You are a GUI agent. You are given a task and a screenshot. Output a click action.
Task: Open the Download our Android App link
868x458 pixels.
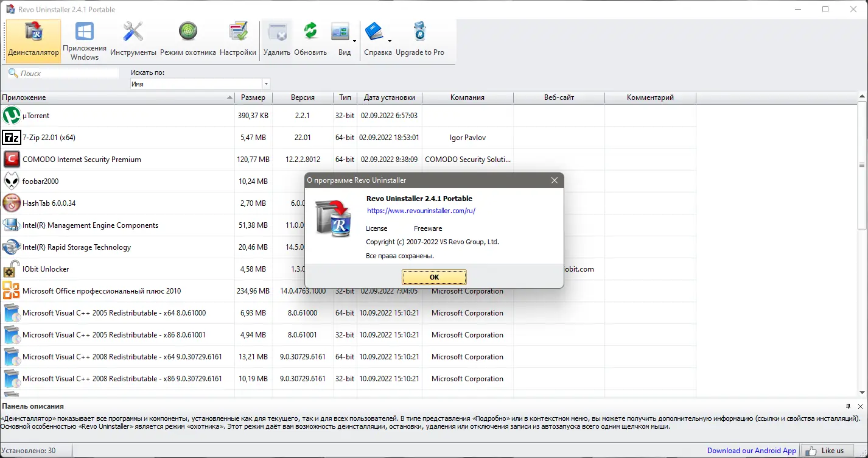tap(752, 451)
